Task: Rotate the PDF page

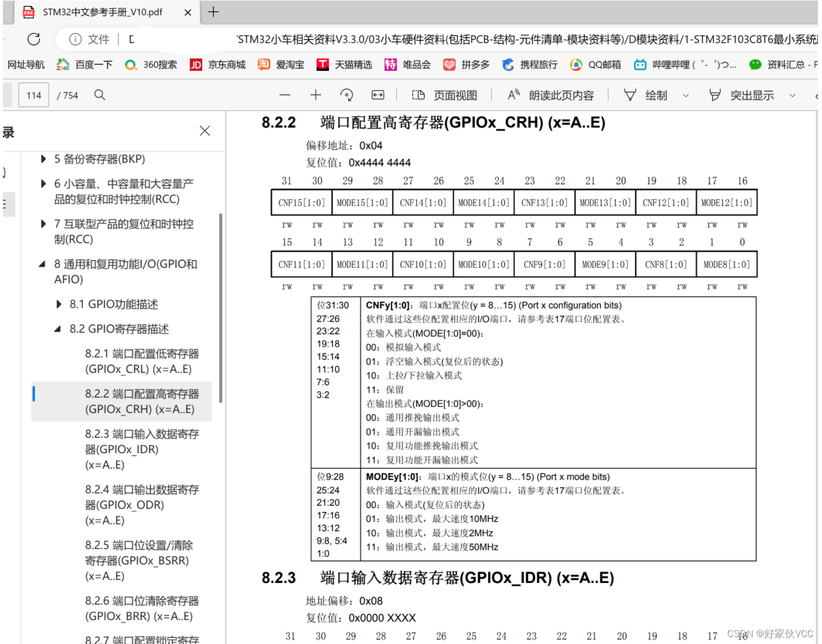Action: [x=346, y=95]
